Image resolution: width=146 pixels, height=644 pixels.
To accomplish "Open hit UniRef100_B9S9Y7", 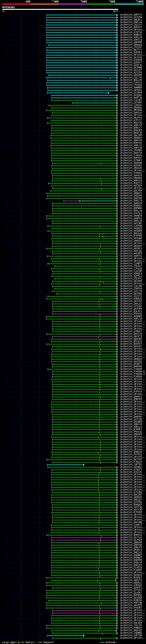I will (x=131, y=27).
